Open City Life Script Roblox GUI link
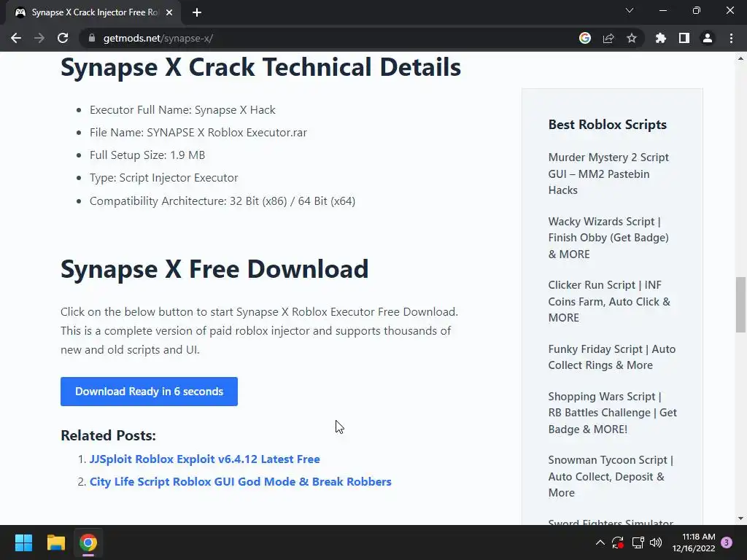The width and height of the screenshot is (747, 560). (x=241, y=482)
